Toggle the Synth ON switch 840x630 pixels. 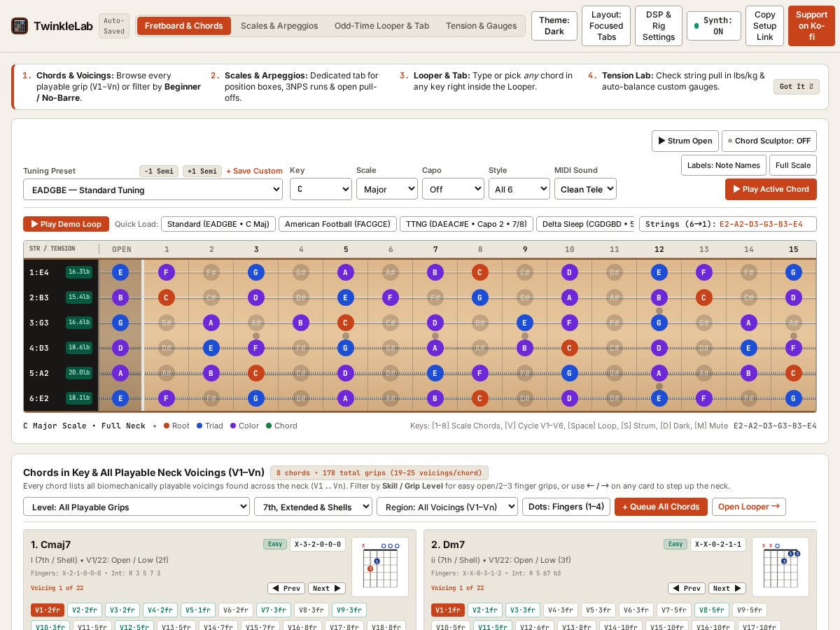click(x=714, y=26)
